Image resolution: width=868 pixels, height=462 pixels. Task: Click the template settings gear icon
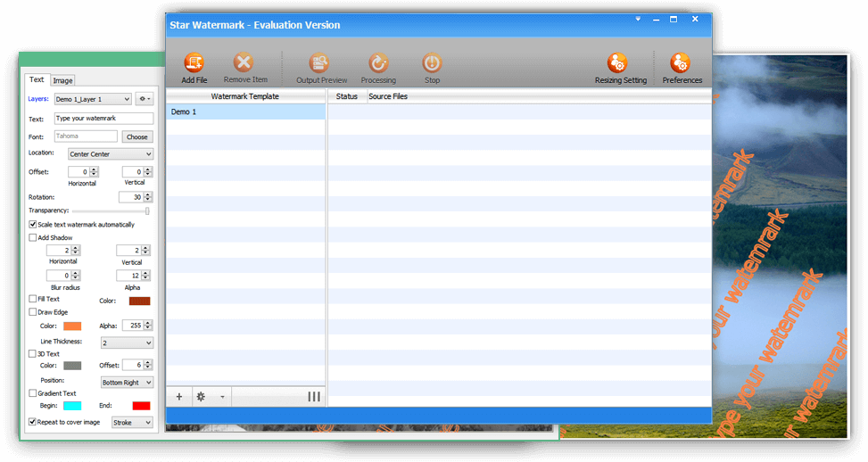(x=201, y=397)
